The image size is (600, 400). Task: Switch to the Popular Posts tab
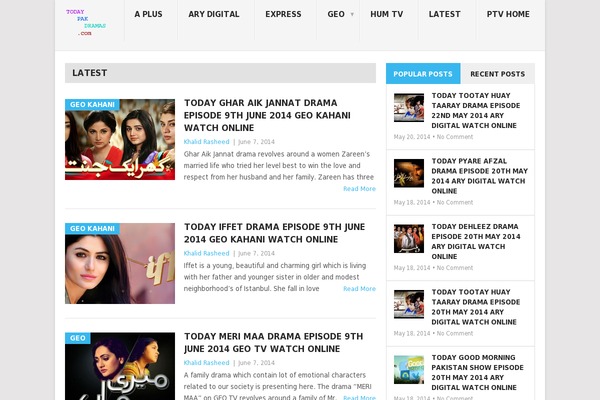(423, 74)
